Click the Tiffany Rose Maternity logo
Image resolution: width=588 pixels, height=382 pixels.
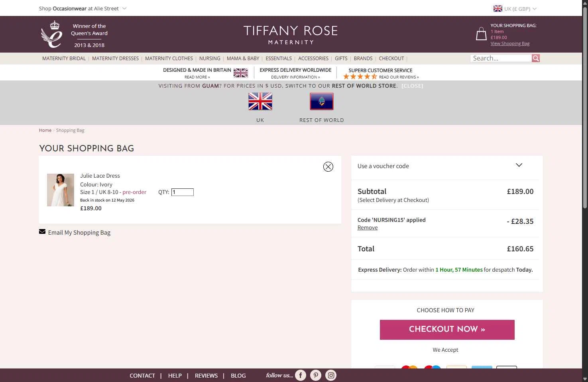coord(291,35)
